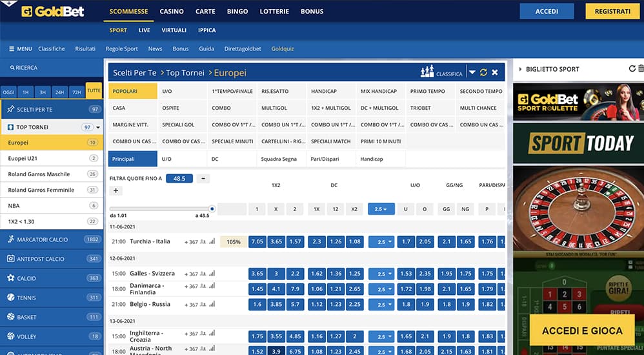Click the Calcio soccer ball icon
The width and height of the screenshot is (644, 355).
[11, 278]
